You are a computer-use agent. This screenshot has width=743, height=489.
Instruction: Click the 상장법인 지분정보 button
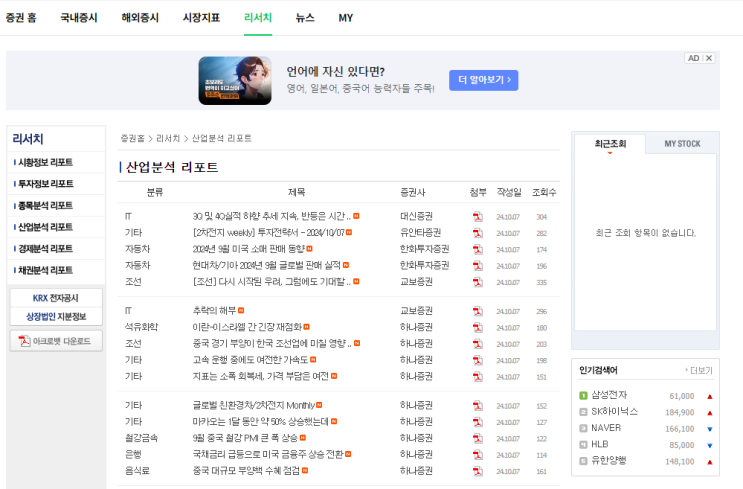click(56, 317)
